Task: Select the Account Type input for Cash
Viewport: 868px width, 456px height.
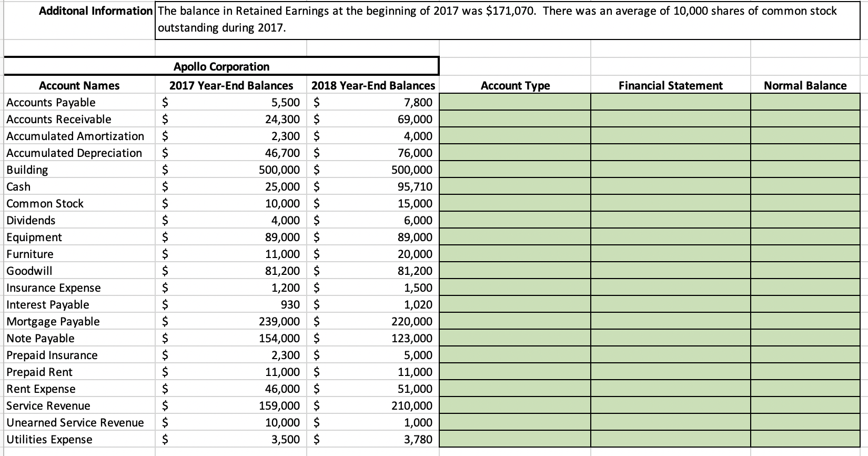Action: click(515, 186)
